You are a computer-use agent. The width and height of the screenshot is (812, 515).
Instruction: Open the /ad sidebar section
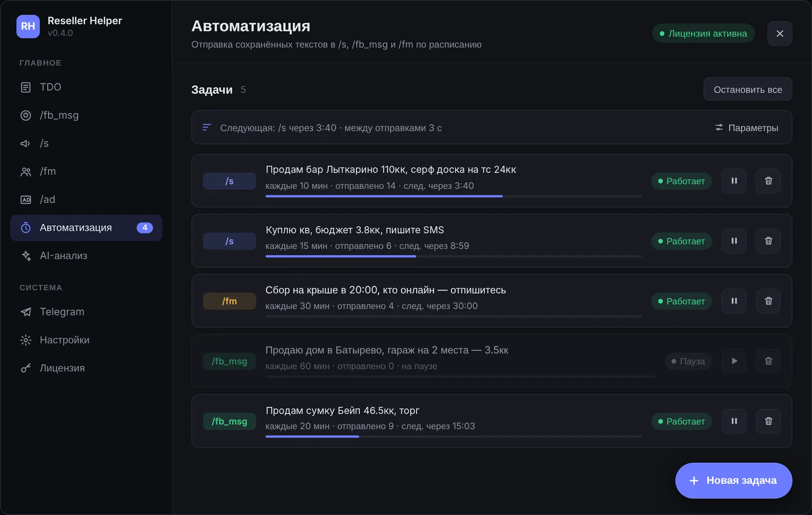[x=86, y=199]
